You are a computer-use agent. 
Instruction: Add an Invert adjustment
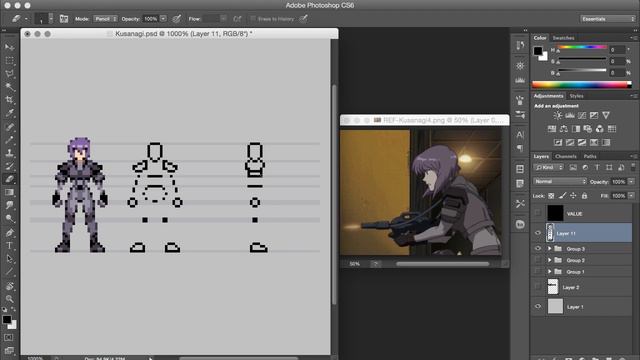tap(558, 142)
